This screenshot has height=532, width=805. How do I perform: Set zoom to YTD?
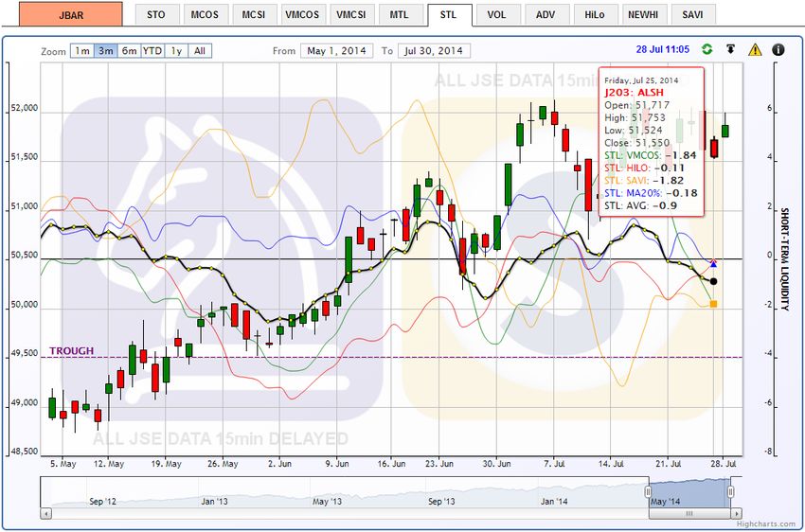click(x=152, y=51)
